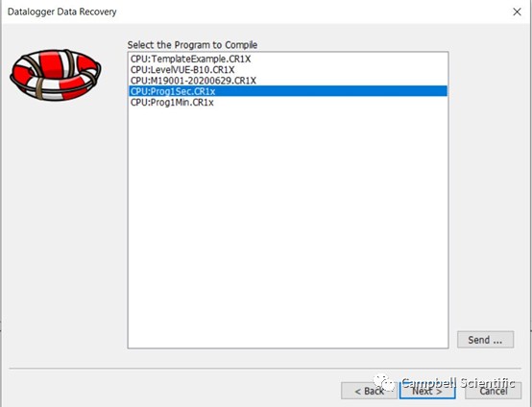
Task: Click the horizontal separator above wizard buttons
Action: tap(265, 368)
